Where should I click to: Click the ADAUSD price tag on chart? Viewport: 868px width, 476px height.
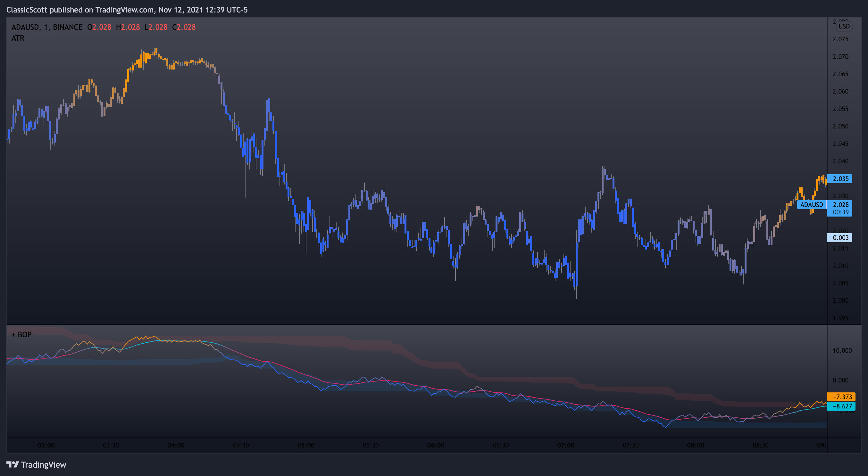(811, 205)
